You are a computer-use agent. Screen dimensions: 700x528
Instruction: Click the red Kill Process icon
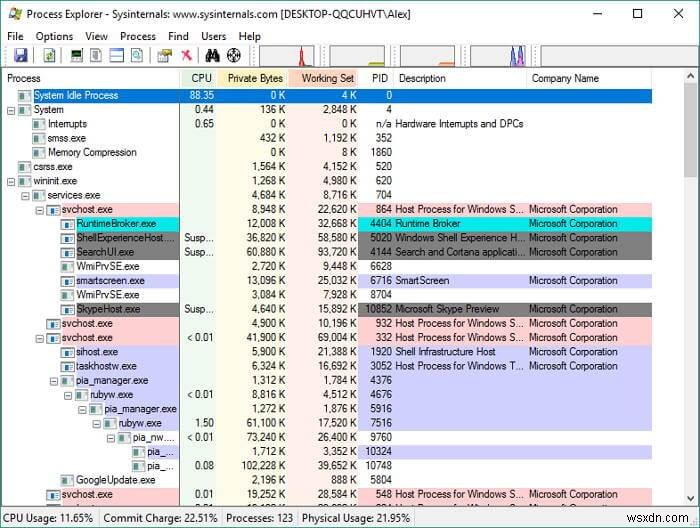coord(187,55)
